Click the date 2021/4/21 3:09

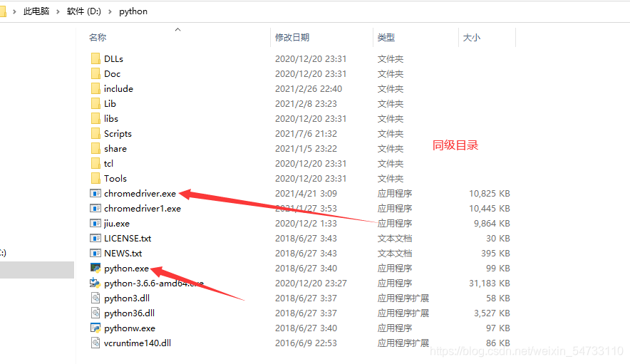(x=306, y=193)
